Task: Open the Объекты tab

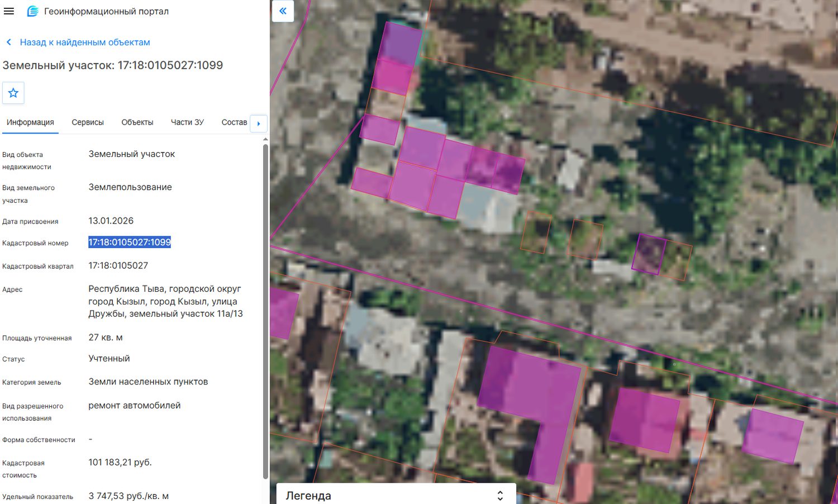Action: [137, 122]
